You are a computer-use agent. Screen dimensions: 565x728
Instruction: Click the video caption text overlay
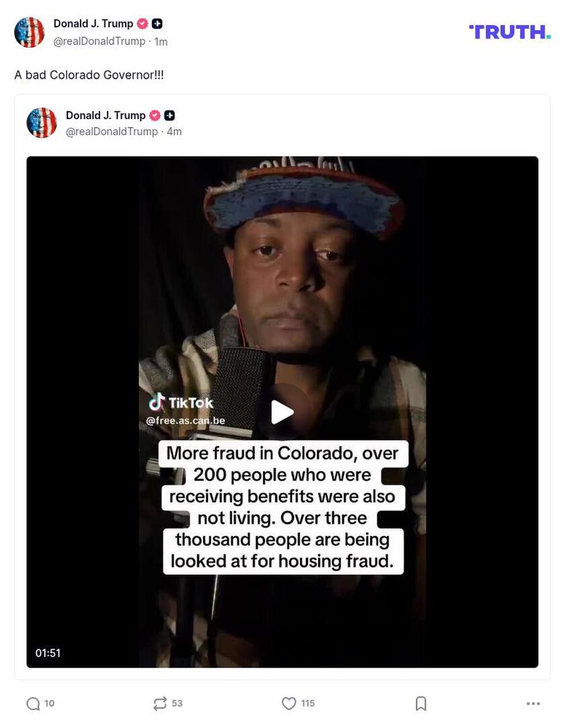tap(282, 507)
